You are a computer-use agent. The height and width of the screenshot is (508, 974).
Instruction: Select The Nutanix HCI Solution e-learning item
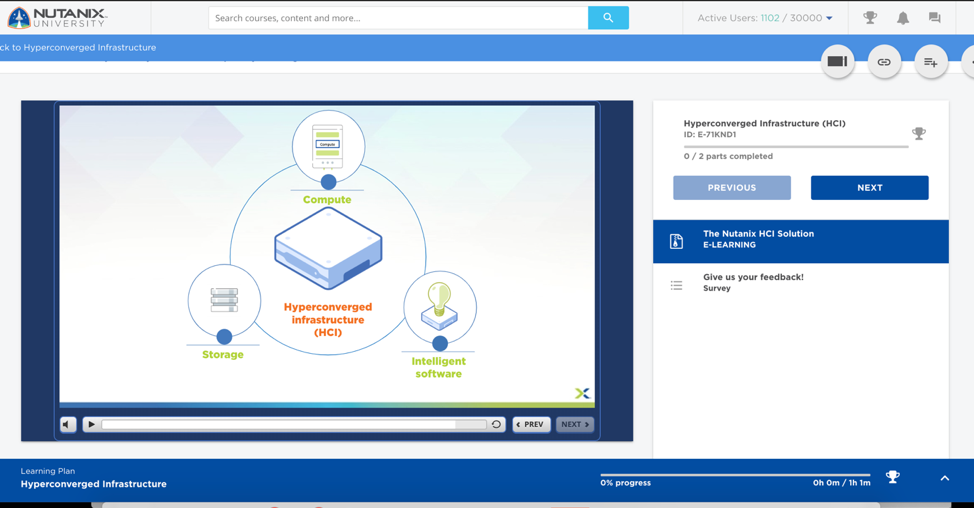pyautogui.click(x=801, y=241)
